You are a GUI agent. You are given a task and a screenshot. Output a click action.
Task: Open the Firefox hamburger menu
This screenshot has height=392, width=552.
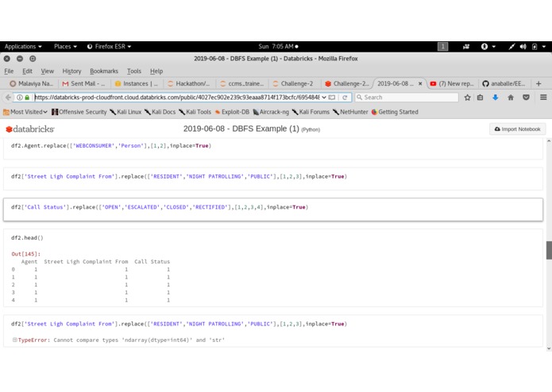click(x=543, y=98)
